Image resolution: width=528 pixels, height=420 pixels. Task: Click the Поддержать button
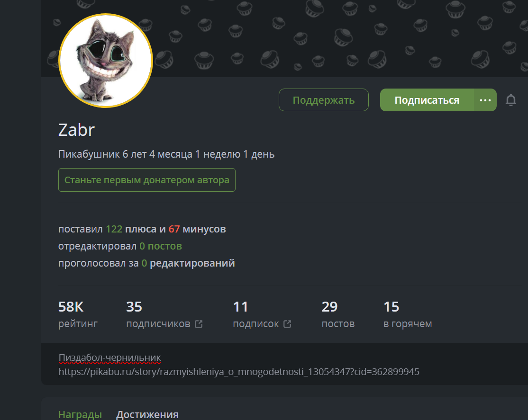click(324, 100)
